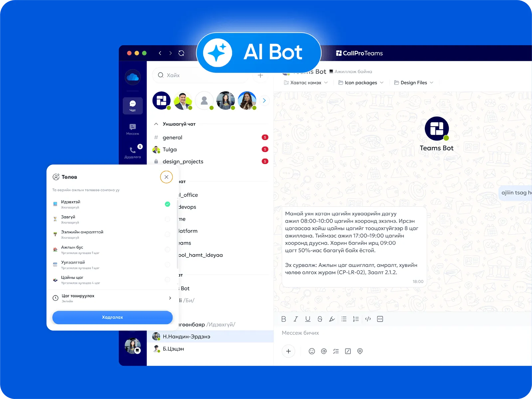Click the cloud logo in the sidebar
This screenshot has width=532, height=399.
coord(133,77)
